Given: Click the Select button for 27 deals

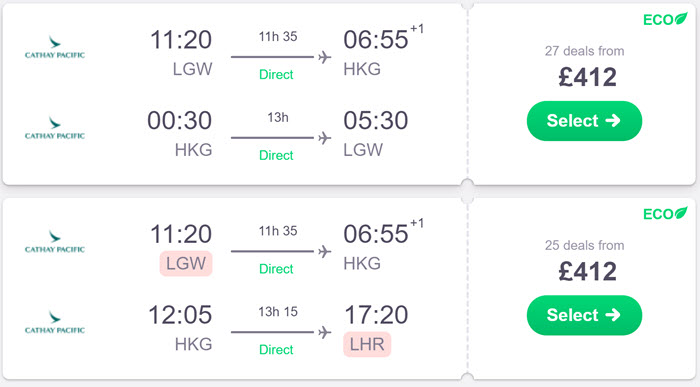Looking at the screenshot, I should pyautogui.click(x=584, y=121).
